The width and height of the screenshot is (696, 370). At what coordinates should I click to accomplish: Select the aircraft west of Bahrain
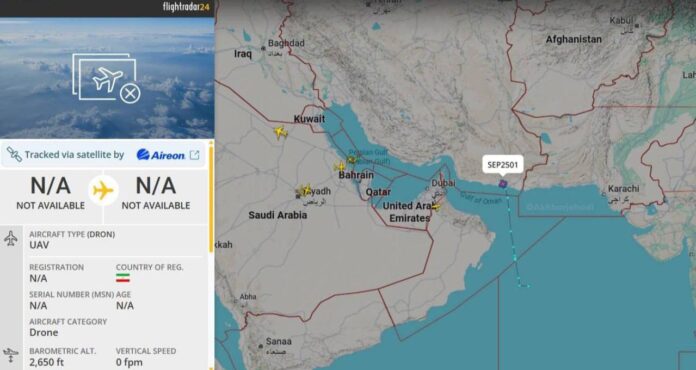[x=340, y=167]
